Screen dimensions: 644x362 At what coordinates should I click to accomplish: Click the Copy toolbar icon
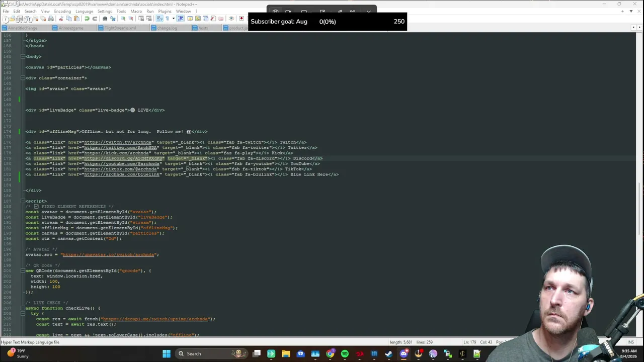click(x=69, y=19)
